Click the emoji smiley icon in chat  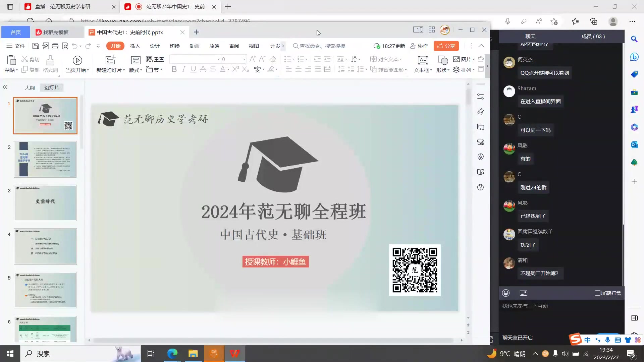tap(506, 293)
